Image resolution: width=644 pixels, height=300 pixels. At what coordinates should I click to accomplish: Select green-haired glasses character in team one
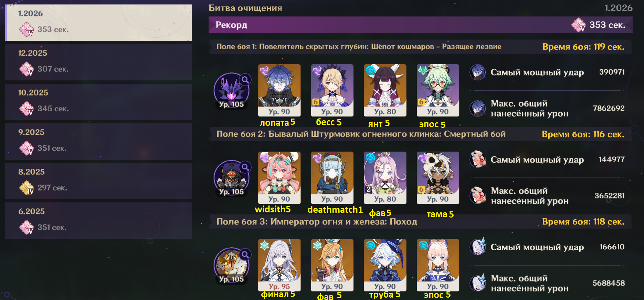pos(438,90)
